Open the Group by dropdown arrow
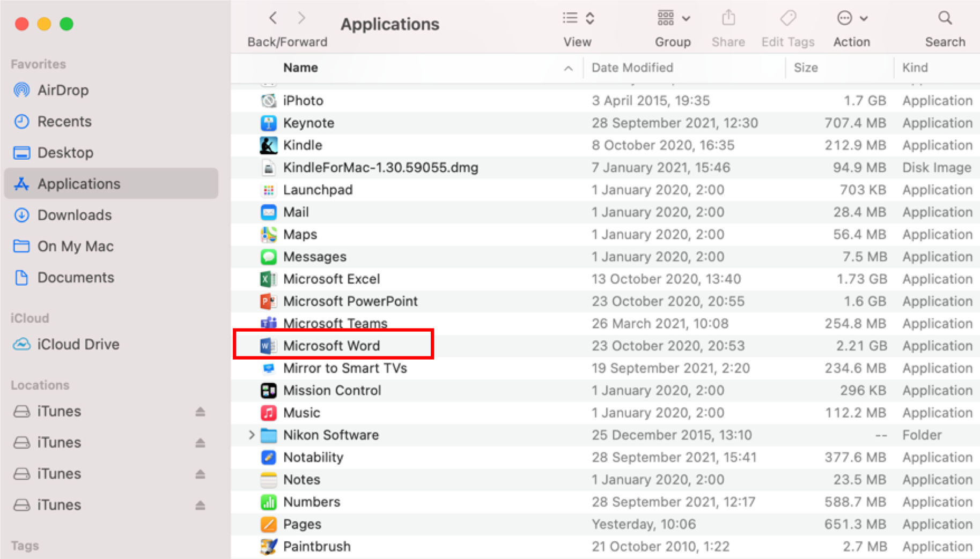This screenshot has height=559, width=980. (x=687, y=18)
